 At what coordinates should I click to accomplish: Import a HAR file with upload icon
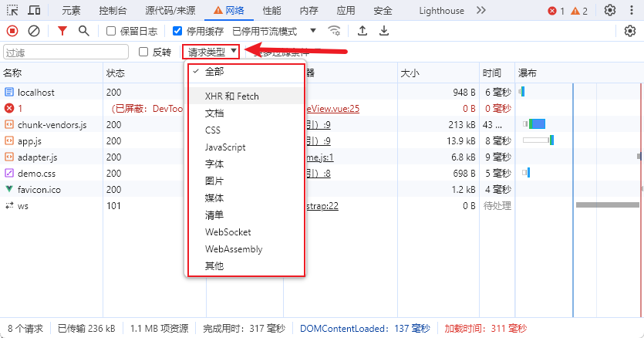[362, 31]
